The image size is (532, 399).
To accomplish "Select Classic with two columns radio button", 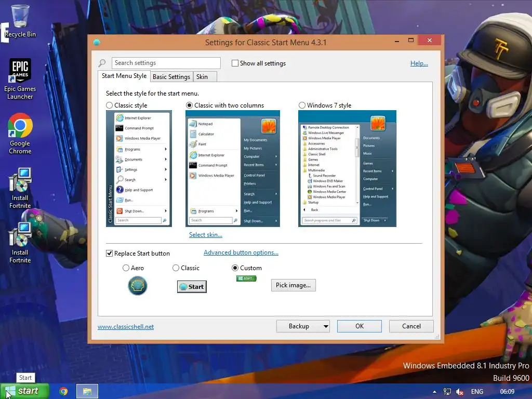I will click(189, 105).
